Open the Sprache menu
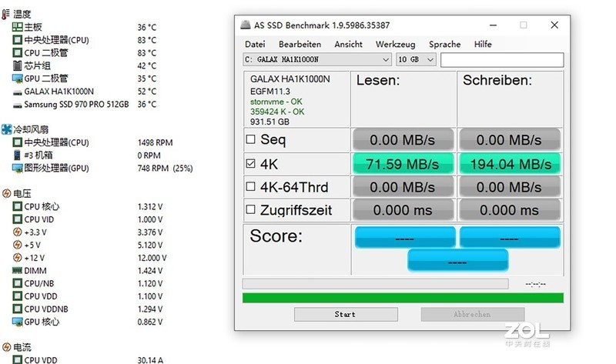The width and height of the screenshot is (616, 364). (x=445, y=45)
